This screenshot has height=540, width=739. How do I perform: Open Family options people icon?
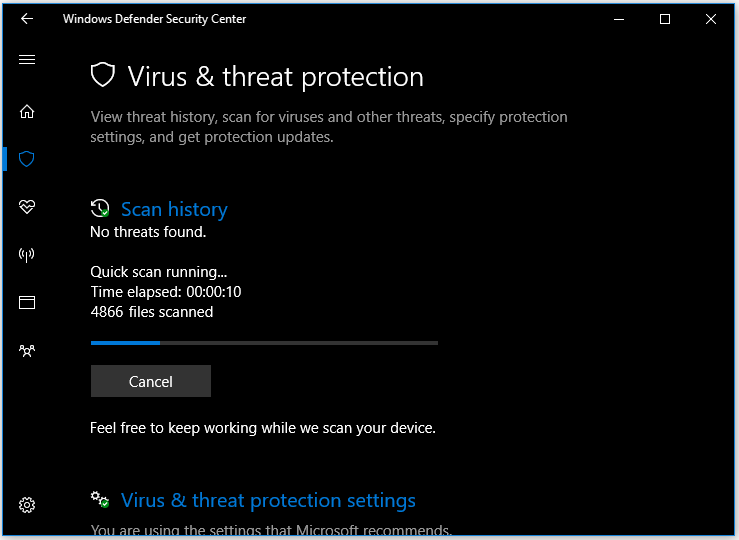(27, 351)
